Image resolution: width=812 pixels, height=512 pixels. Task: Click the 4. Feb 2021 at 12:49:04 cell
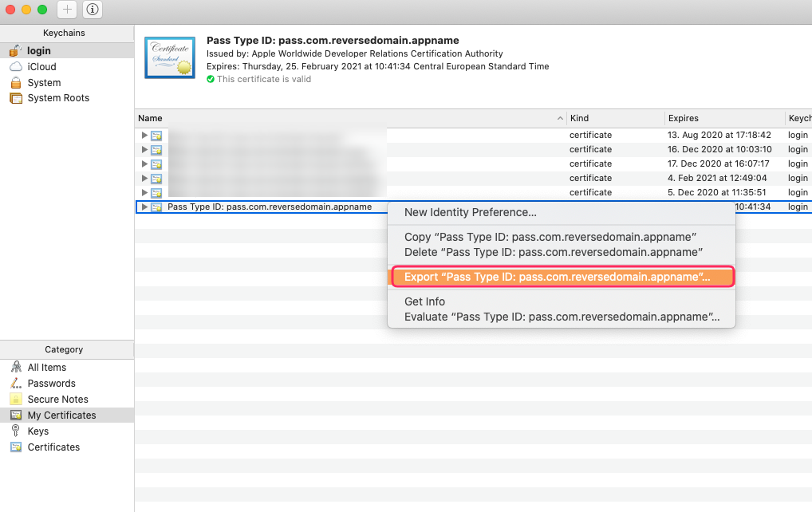coord(717,178)
